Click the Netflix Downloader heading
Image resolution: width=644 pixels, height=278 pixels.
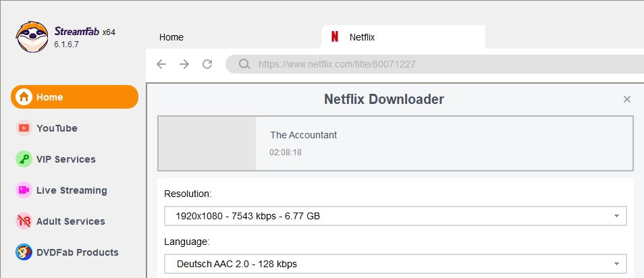(384, 99)
